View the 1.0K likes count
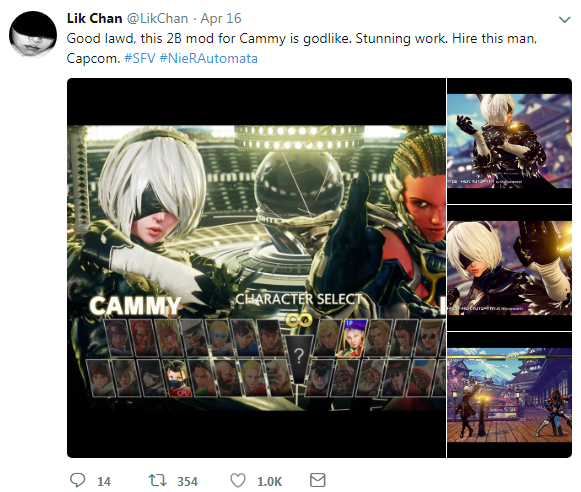The width and height of the screenshot is (581, 492). click(x=269, y=482)
